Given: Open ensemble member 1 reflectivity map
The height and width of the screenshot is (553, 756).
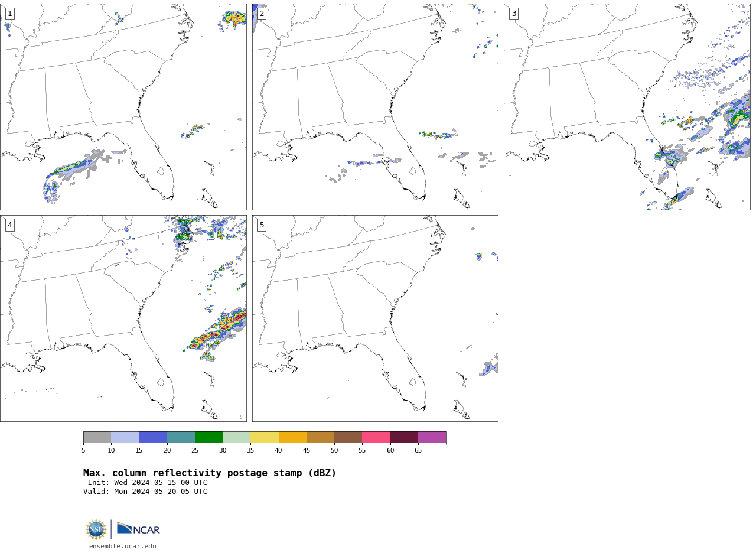Looking at the screenshot, I should tap(123, 107).
